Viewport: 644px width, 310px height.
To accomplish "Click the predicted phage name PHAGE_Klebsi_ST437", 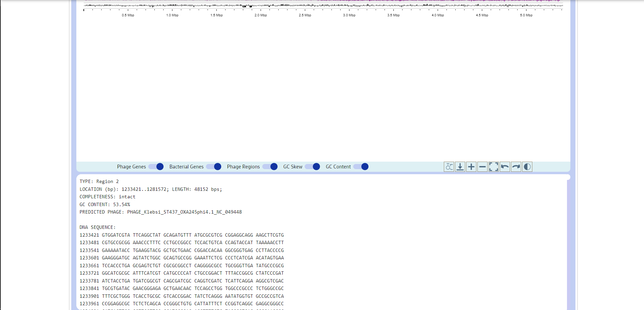I will click(x=184, y=212).
